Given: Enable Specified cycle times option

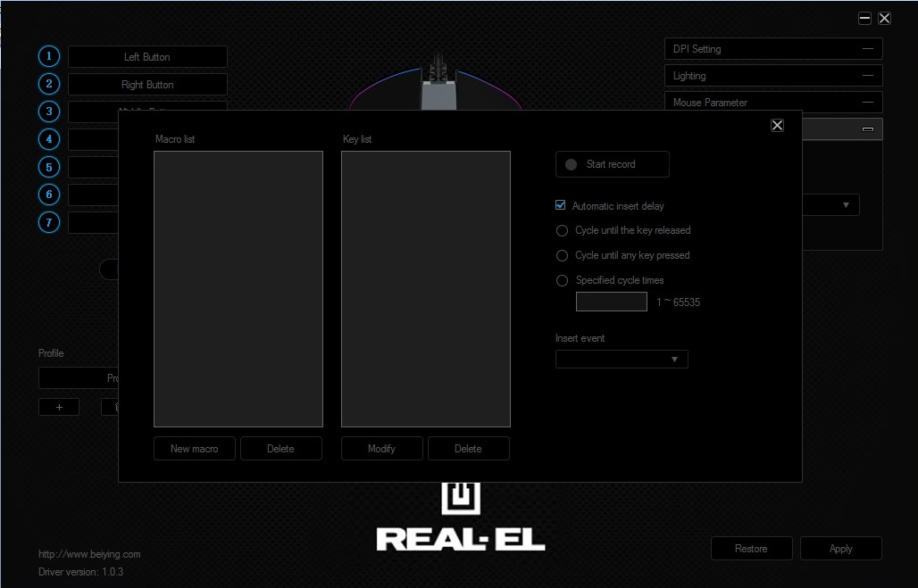Looking at the screenshot, I should click(562, 280).
